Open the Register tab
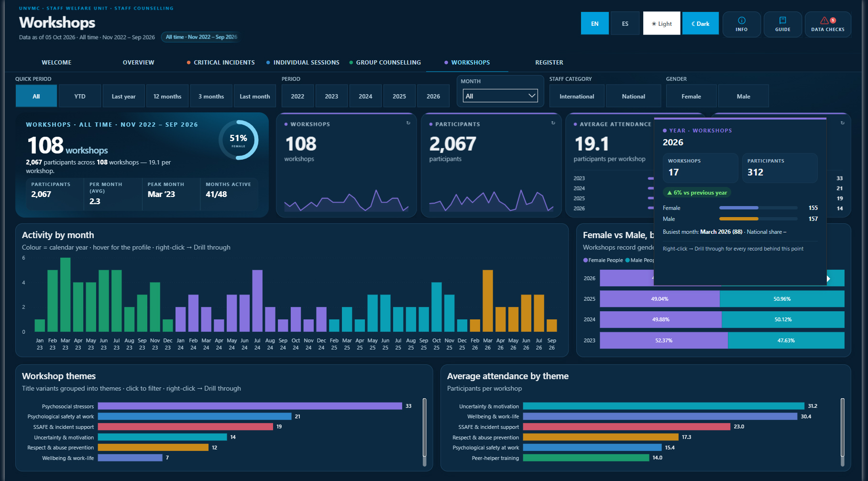 pos(549,63)
